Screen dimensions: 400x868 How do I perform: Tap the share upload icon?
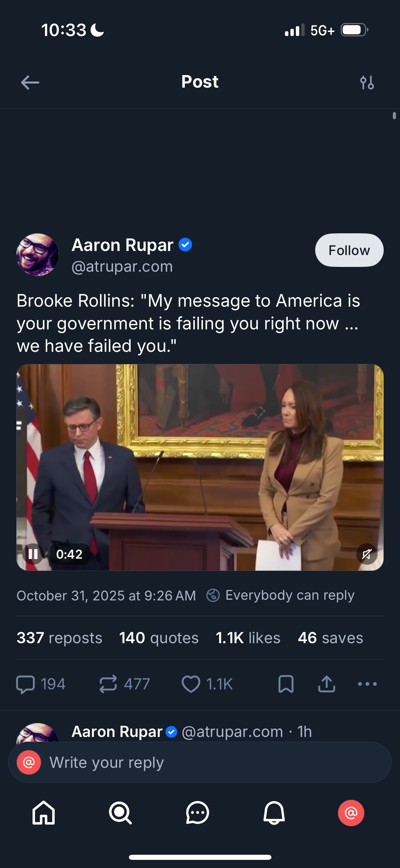pos(326,684)
